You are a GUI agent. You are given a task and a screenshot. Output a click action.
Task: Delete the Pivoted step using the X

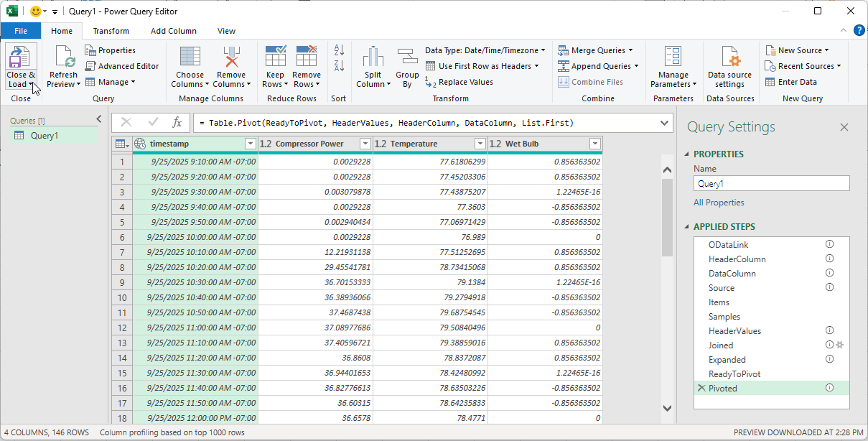tap(701, 389)
